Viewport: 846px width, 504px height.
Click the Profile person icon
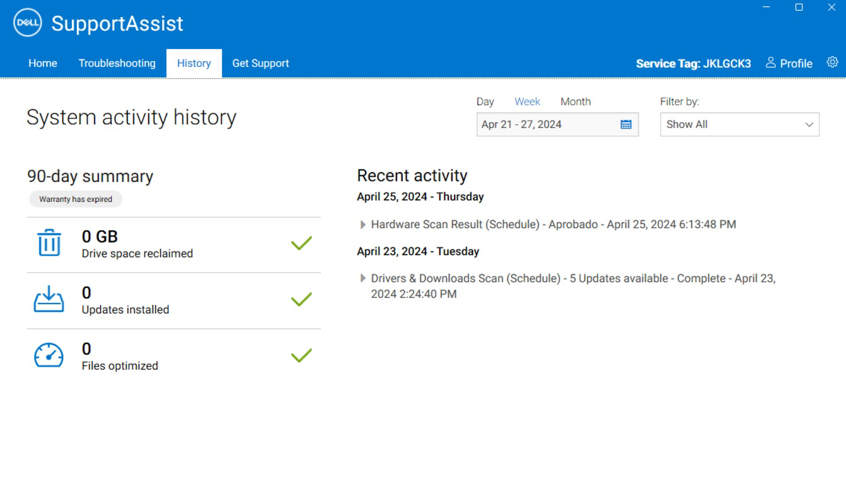[770, 62]
